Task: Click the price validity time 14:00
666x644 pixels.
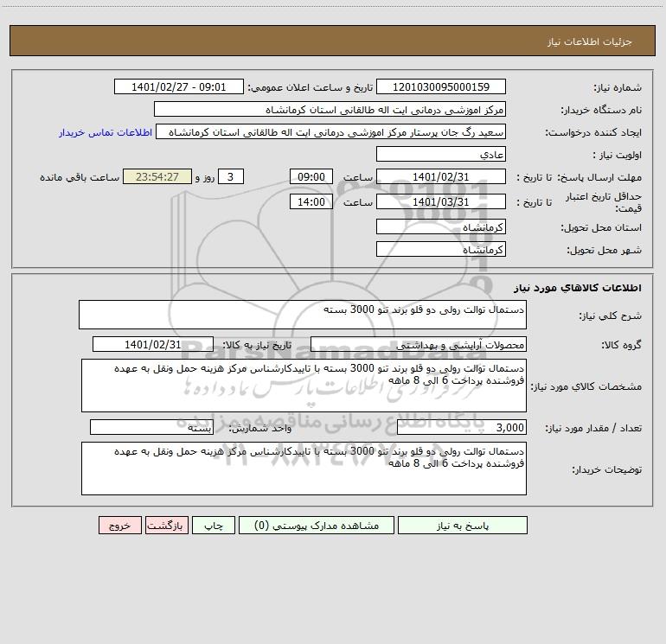Action: (x=311, y=201)
